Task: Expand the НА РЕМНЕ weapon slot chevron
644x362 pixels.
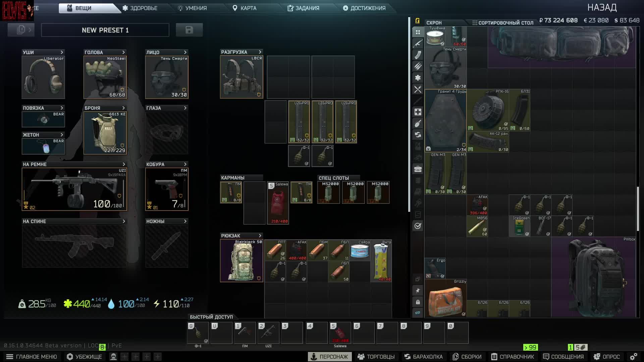Action: tap(123, 164)
